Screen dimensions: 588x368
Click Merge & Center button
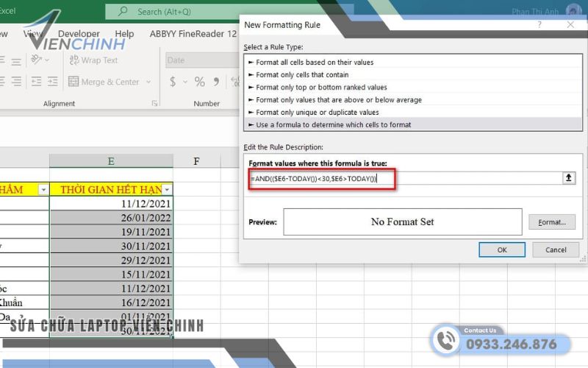104,82
